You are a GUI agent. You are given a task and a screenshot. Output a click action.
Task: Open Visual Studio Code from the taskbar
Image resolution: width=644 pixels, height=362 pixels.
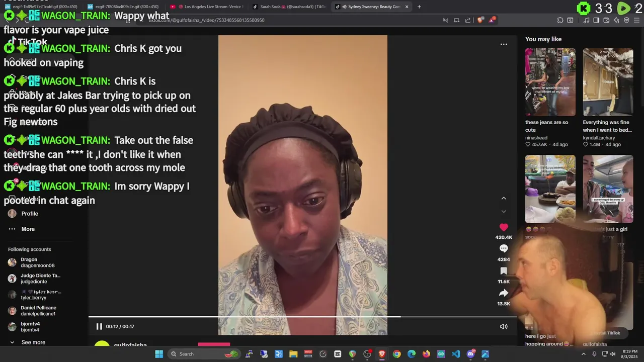coord(456,354)
